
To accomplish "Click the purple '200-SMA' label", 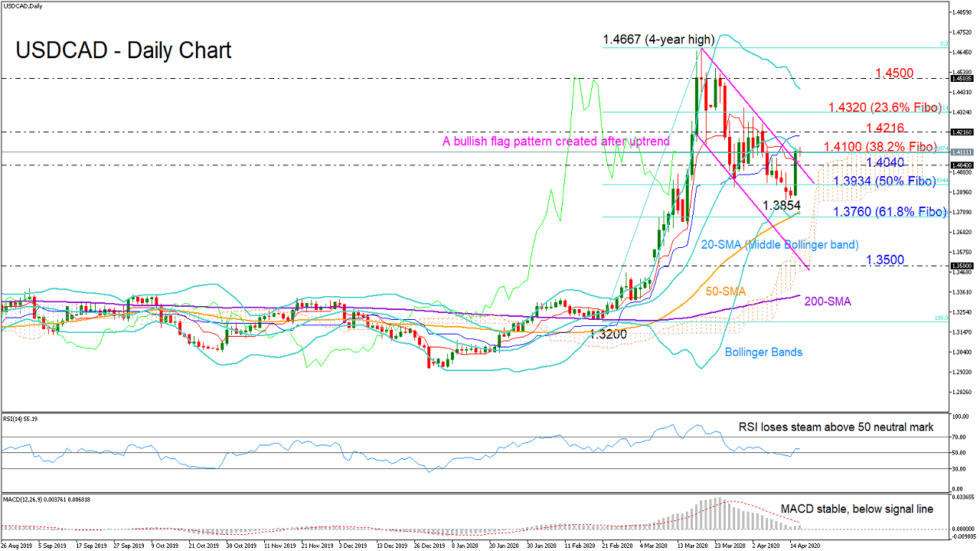I will [828, 302].
